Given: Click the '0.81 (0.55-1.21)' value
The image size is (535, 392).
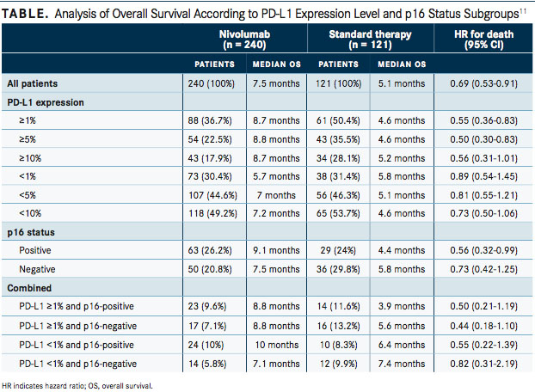Looking at the screenshot, I should click(x=483, y=195).
